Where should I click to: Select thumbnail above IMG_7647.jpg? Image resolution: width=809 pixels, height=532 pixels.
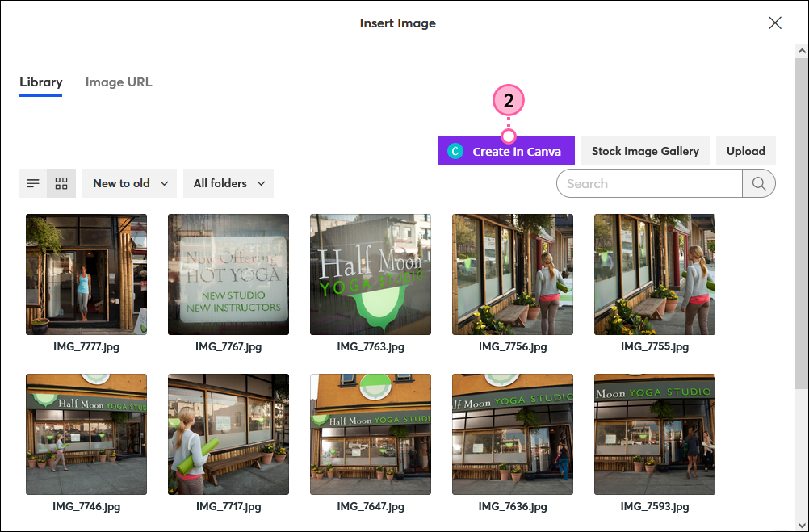pos(371,434)
